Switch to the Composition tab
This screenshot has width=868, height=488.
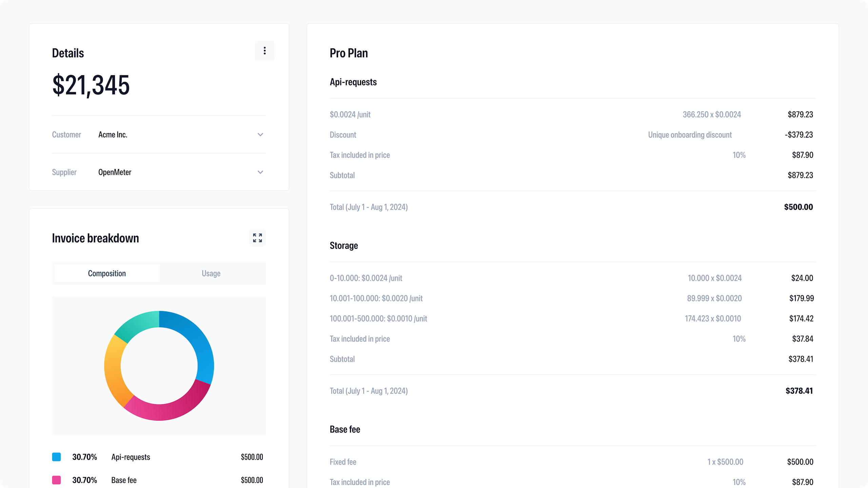(107, 273)
